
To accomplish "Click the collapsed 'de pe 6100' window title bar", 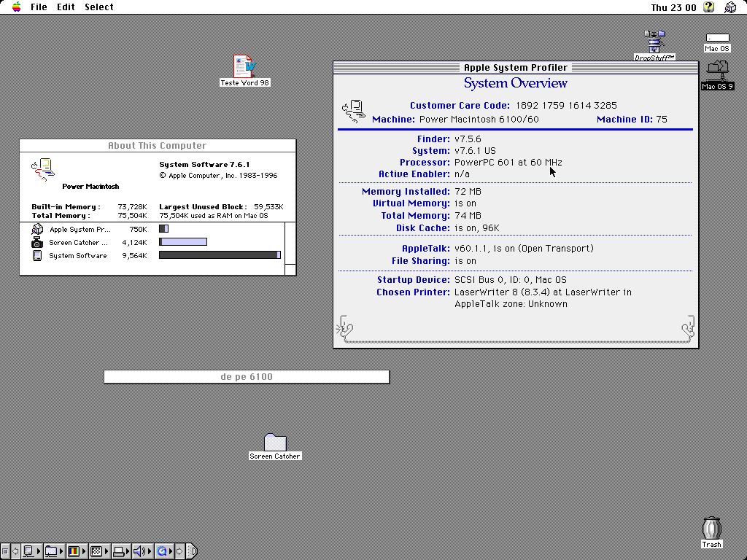I will point(247,377).
